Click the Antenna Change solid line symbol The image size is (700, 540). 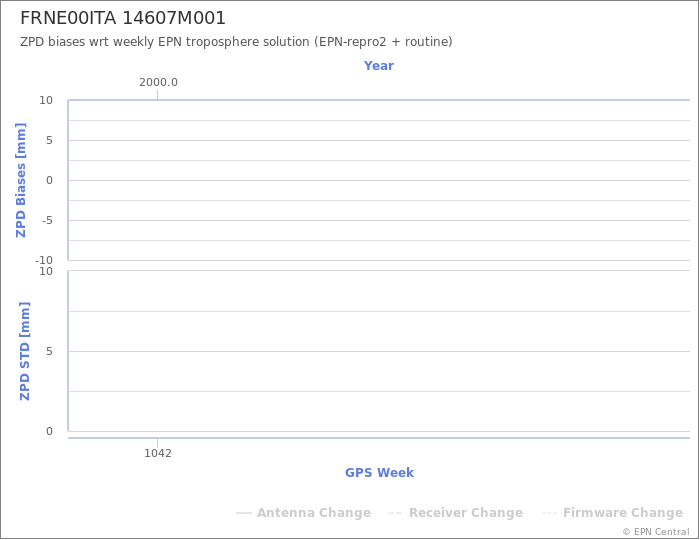[244, 513]
